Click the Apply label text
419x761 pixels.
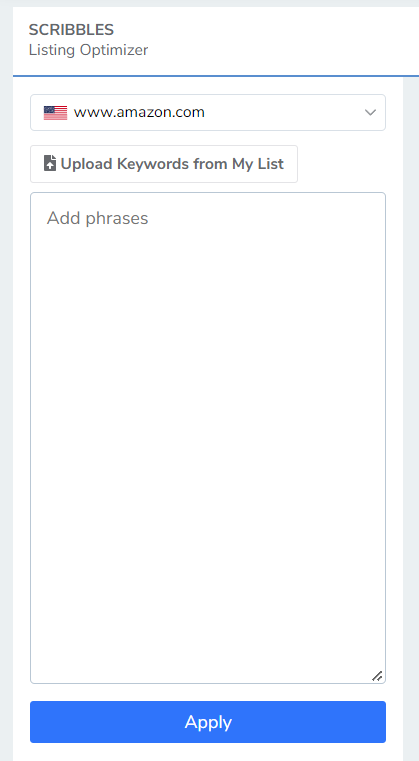point(208,722)
